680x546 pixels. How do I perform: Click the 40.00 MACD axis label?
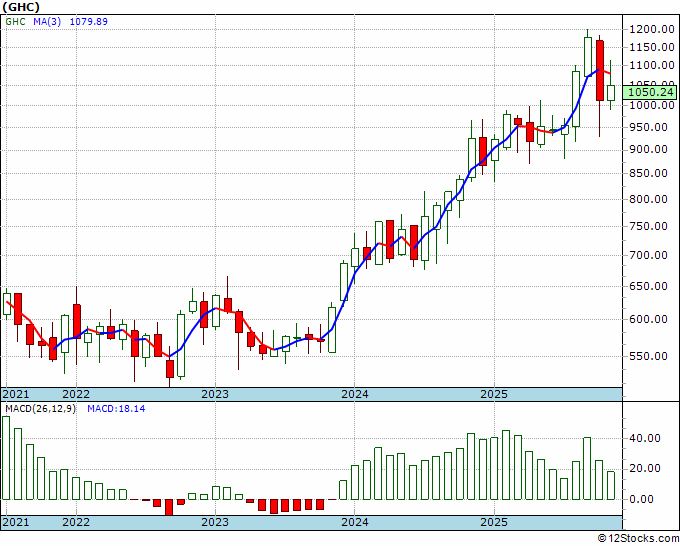pos(644,438)
